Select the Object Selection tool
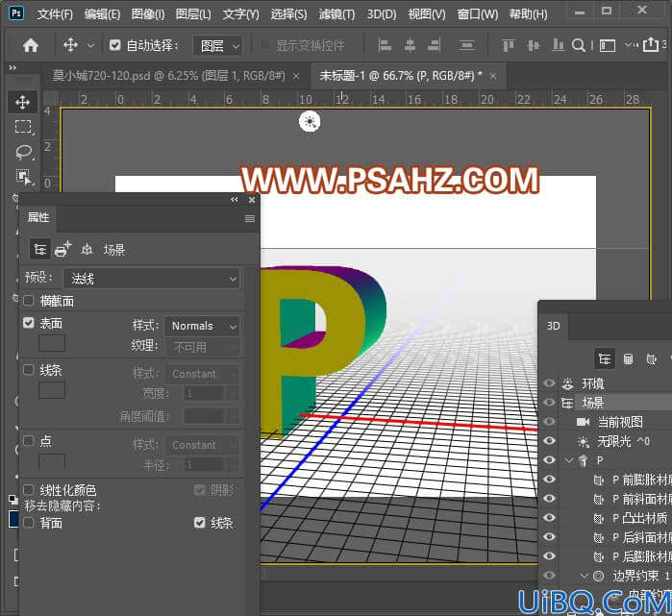672x616 pixels. [x=24, y=177]
